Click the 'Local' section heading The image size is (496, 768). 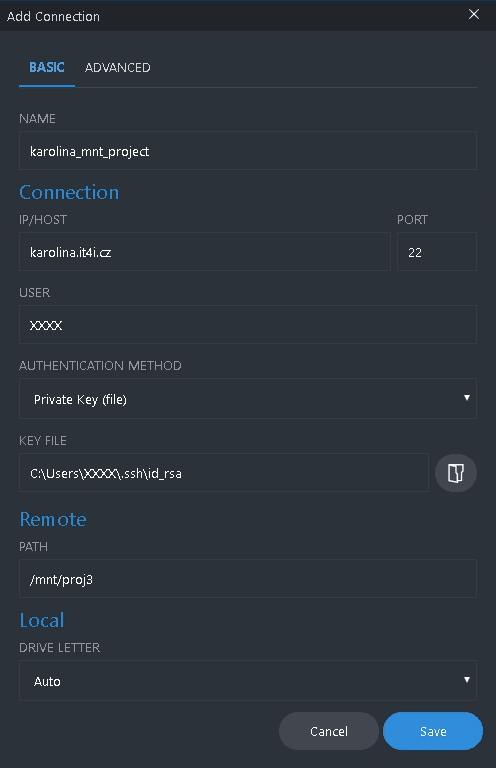42,620
